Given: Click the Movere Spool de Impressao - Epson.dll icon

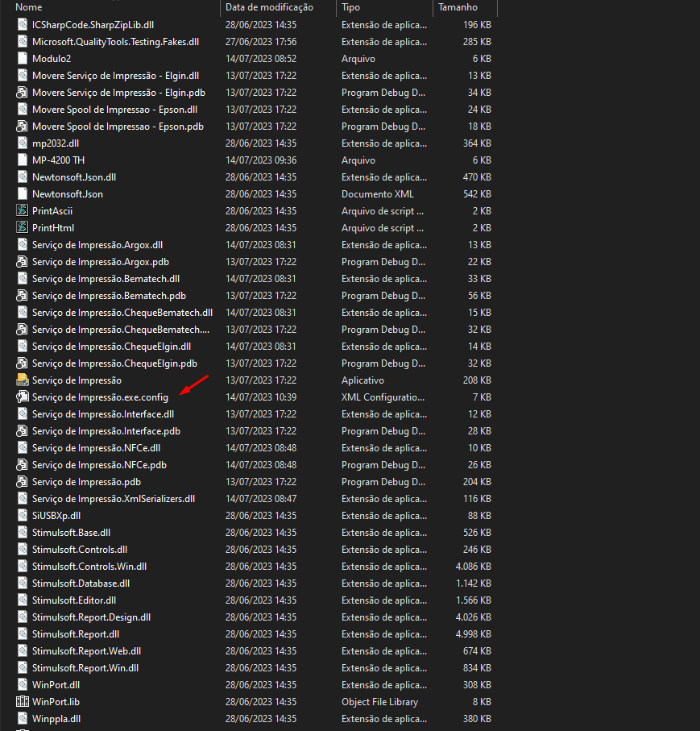Looking at the screenshot, I should 22,109.
